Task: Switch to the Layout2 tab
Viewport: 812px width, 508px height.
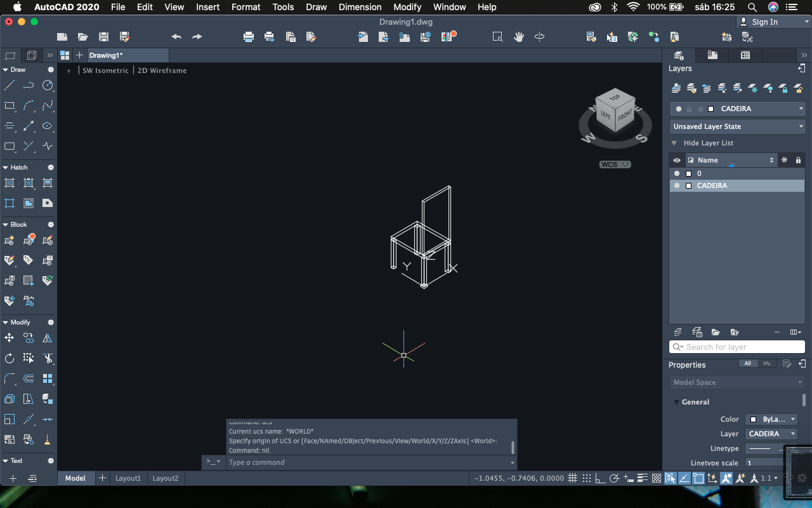Action: (x=165, y=478)
